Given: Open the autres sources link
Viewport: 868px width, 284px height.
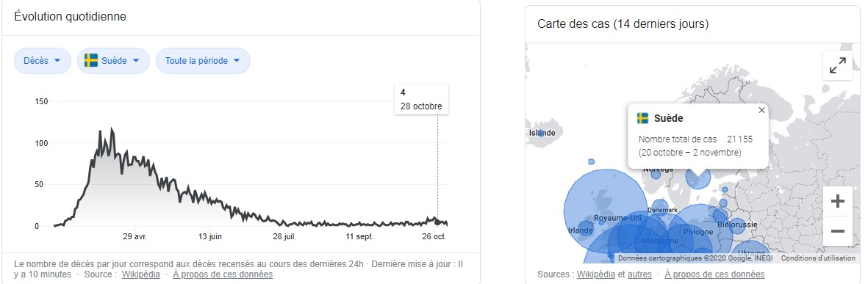Looking at the screenshot, I should 640,274.
